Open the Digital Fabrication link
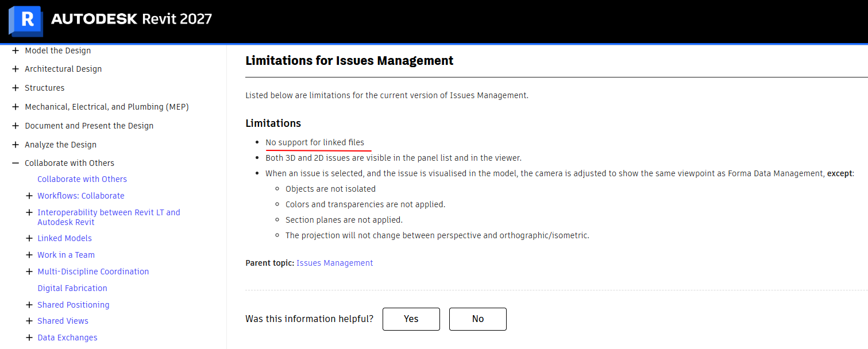The height and width of the screenshot is (349, 868). pos(72,288)
